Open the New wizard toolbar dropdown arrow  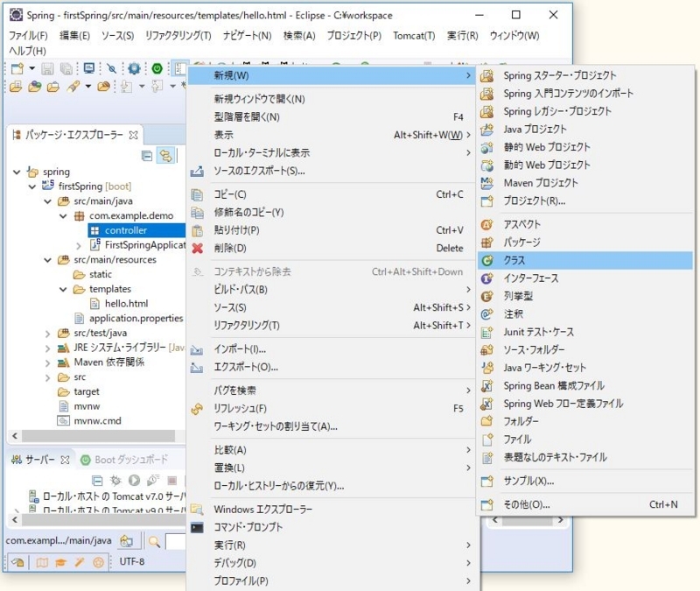[32, 69]
